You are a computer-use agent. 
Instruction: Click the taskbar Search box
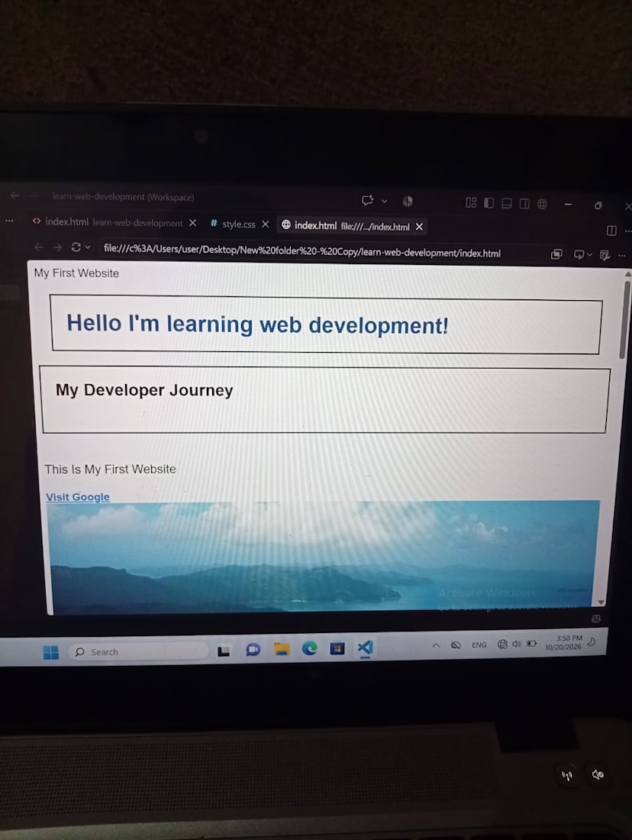pyautogui.click(x=139, y=651)
